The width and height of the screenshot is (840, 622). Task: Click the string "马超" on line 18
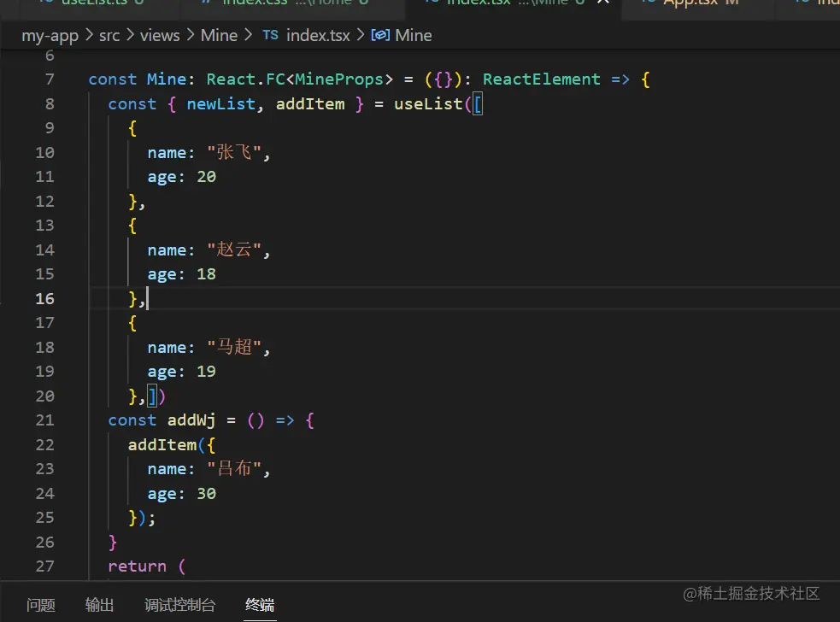pyautogui.click(x=234, y=347)
